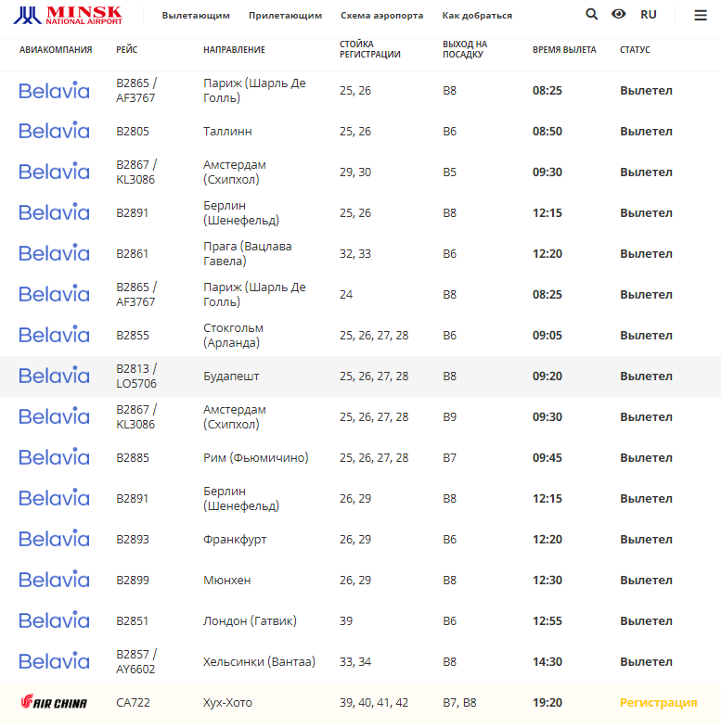Click the Время вылета column header
The image size is (721, 728).
pos(564,50)
